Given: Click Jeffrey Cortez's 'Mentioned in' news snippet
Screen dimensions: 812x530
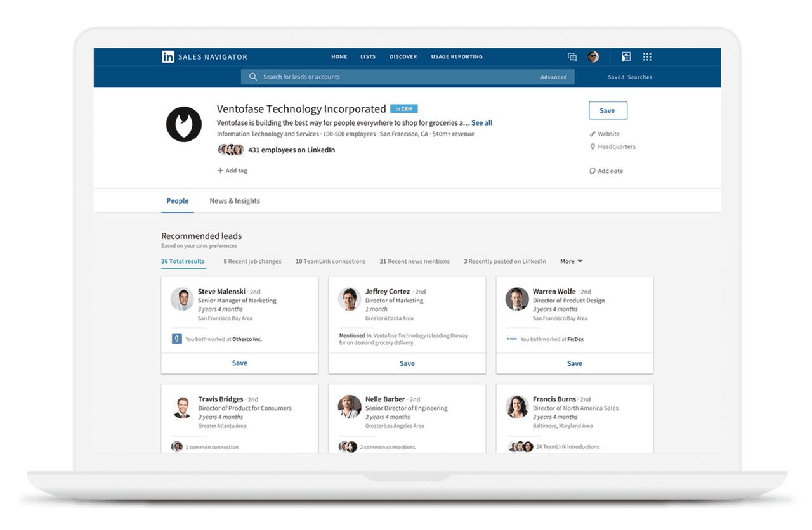Looking at the screenshot, I should pyautogui.click(x=403, y=339).
